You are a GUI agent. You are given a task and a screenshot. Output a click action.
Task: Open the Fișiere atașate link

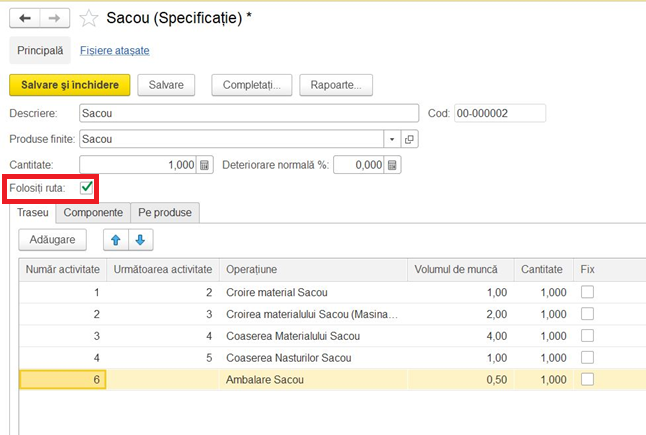coord(115,50)
